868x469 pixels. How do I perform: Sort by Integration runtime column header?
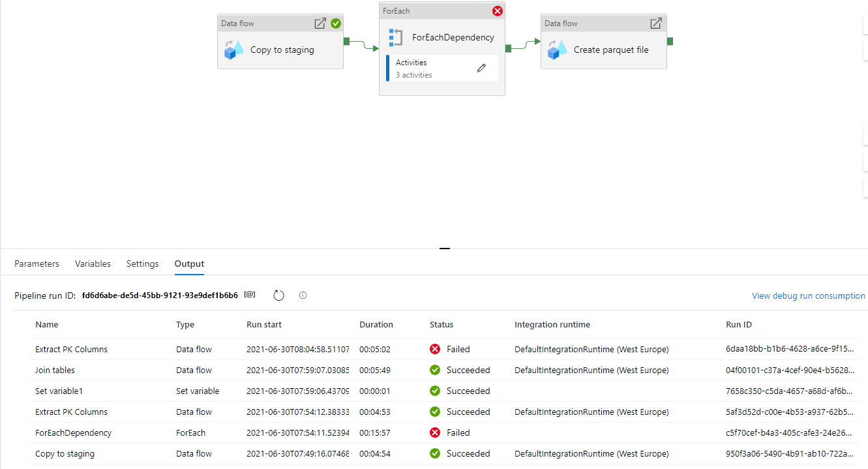pos(552,324)
